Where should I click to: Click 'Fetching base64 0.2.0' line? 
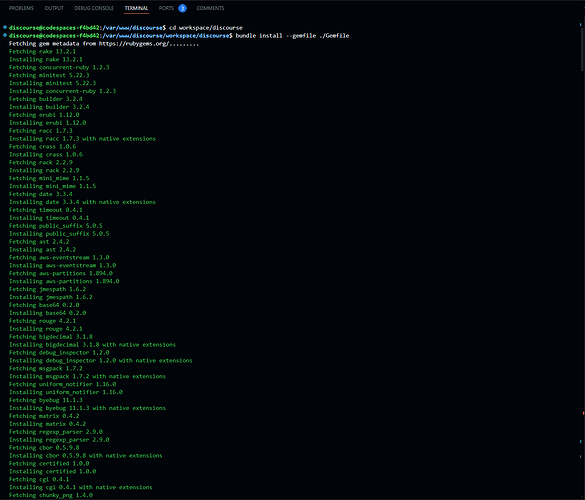[44, 305]
